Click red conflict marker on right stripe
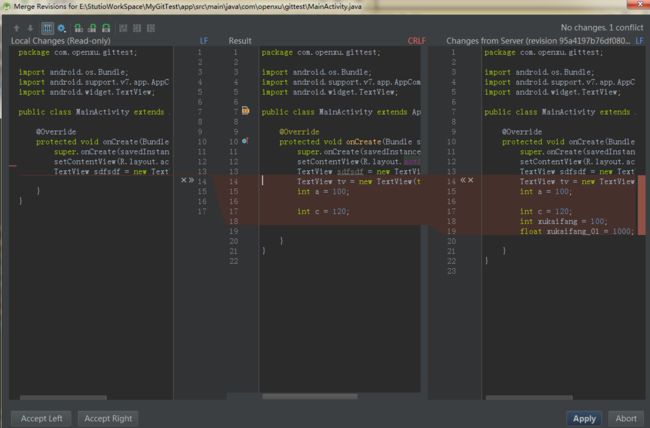 641,205
